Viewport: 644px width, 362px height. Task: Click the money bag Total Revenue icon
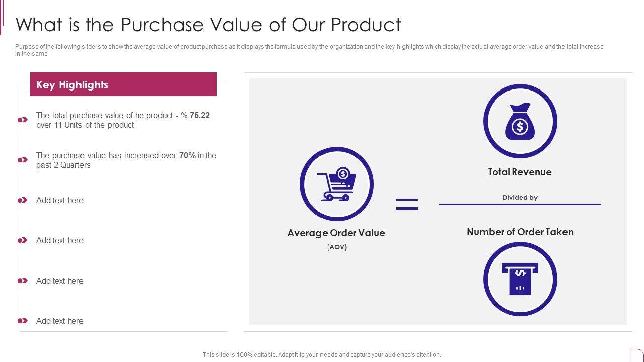coord(520,122)
